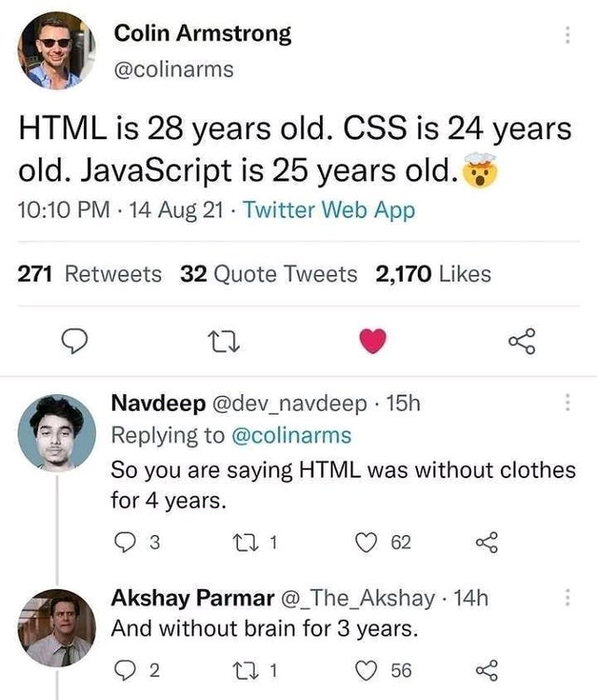Open more options on Akshay's reply

point(565,597)
